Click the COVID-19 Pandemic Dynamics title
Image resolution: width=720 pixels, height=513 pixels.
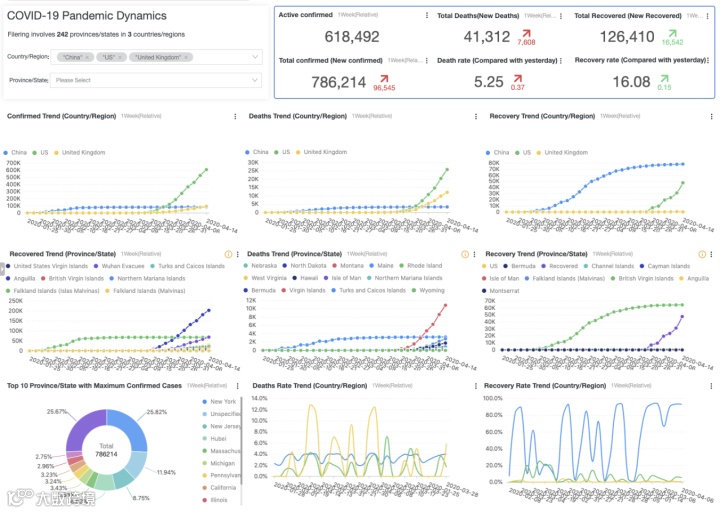pyautogui.click(x=87, y=16)
